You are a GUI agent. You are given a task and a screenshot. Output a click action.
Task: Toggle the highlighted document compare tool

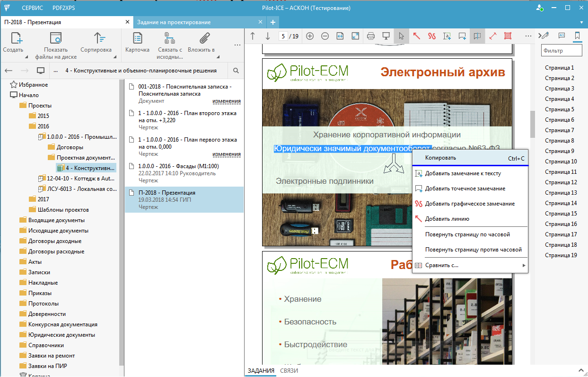coord(477,36)
